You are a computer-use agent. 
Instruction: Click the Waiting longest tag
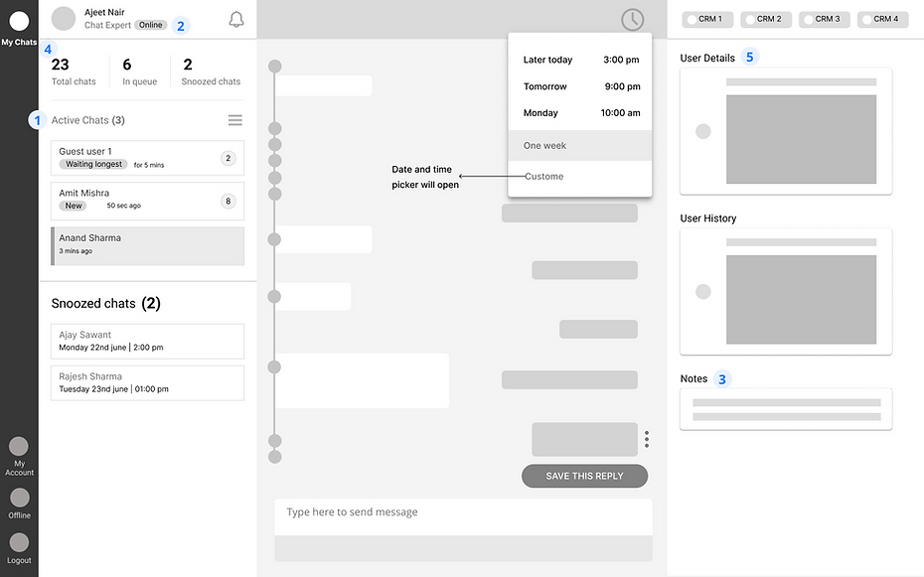tap(93, 164)
